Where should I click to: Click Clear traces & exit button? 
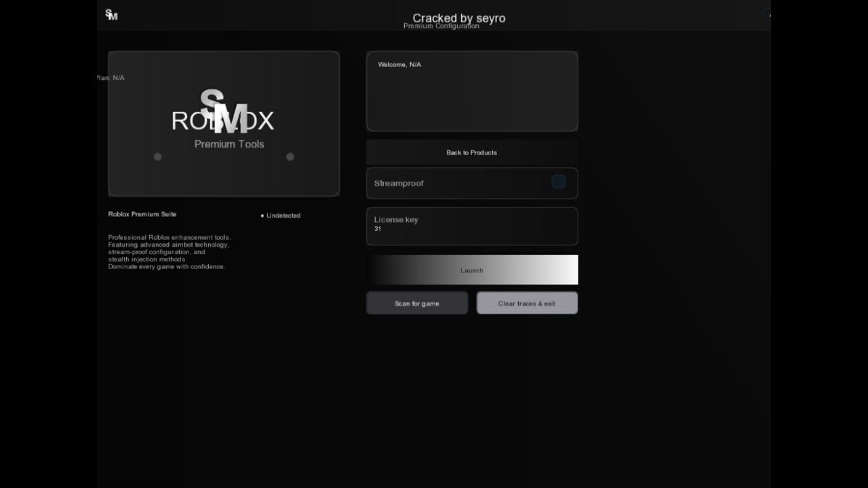pyautogui.click(x=527, y=303)
